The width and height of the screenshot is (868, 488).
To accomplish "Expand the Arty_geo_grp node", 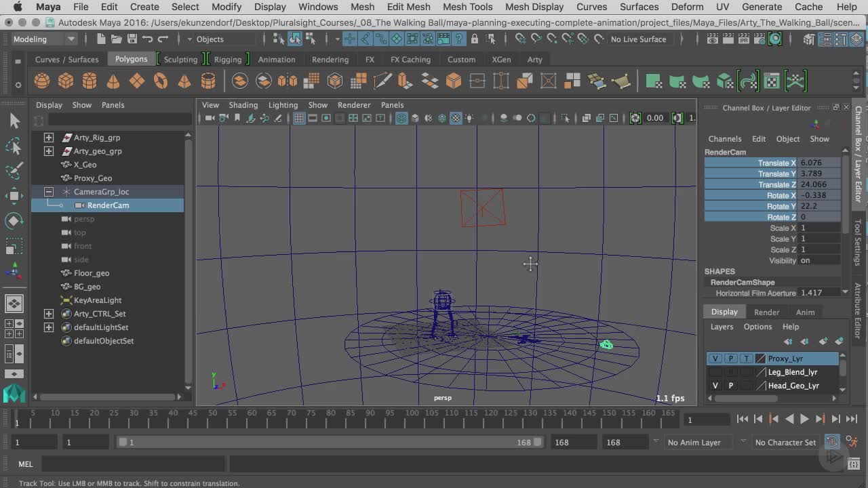I will tap(49, 151).
